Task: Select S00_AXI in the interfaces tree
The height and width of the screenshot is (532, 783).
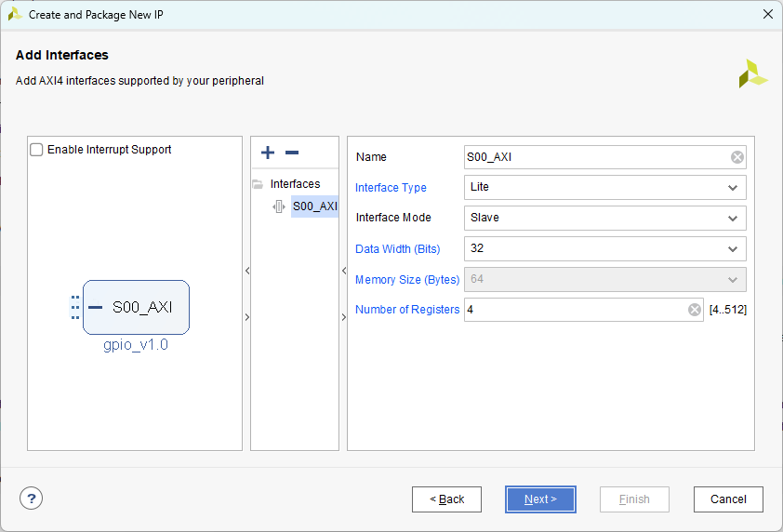Action: pos(314,206)
